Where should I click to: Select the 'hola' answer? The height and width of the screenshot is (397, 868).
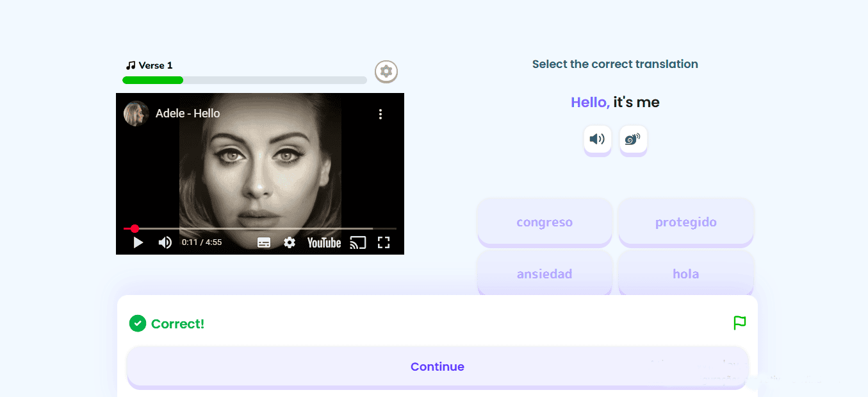tap(686, 274)
